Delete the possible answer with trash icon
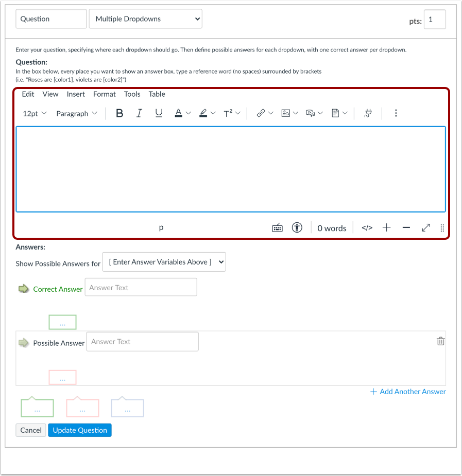 [440, 341]
